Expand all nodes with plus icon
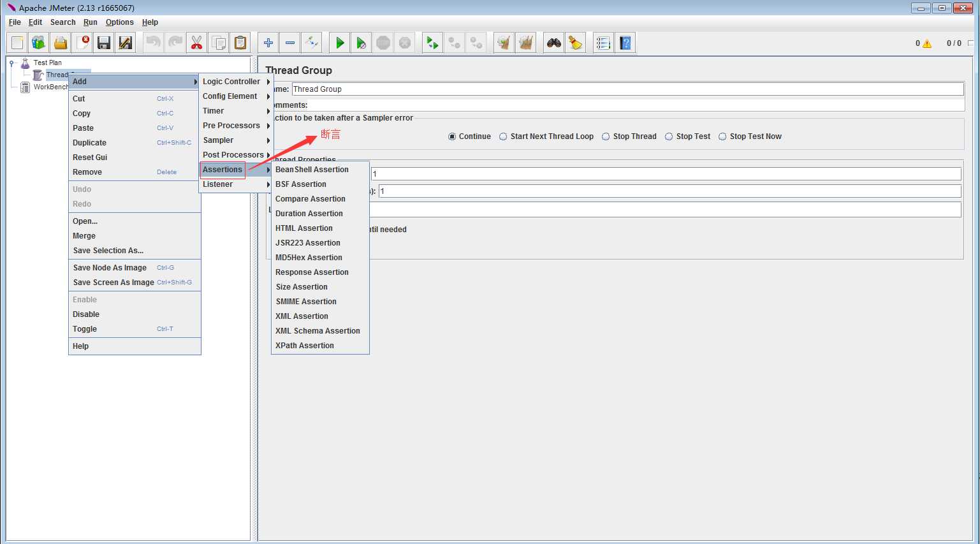 click(x=268, y=43)
